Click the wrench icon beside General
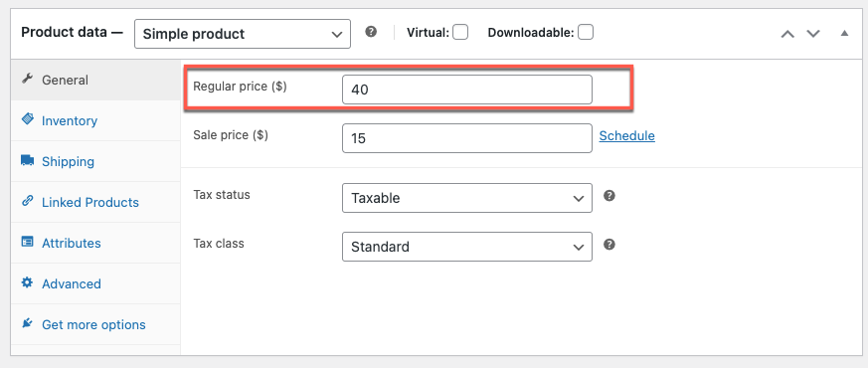This screenshot has height=368, width=868. (x=27, y=80)
